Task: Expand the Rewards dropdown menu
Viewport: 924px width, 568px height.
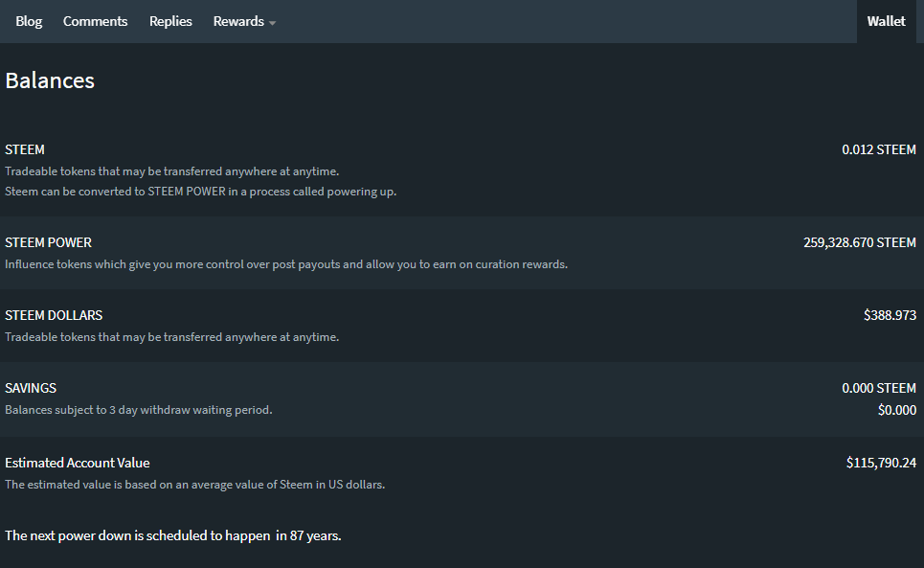Action: (x=238, y=21)
